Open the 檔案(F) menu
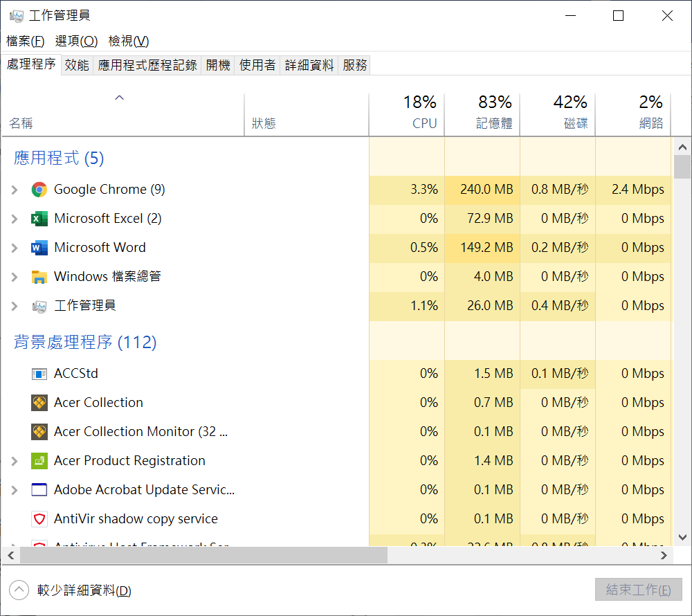The image size is (692, 616). coord(25,41)
